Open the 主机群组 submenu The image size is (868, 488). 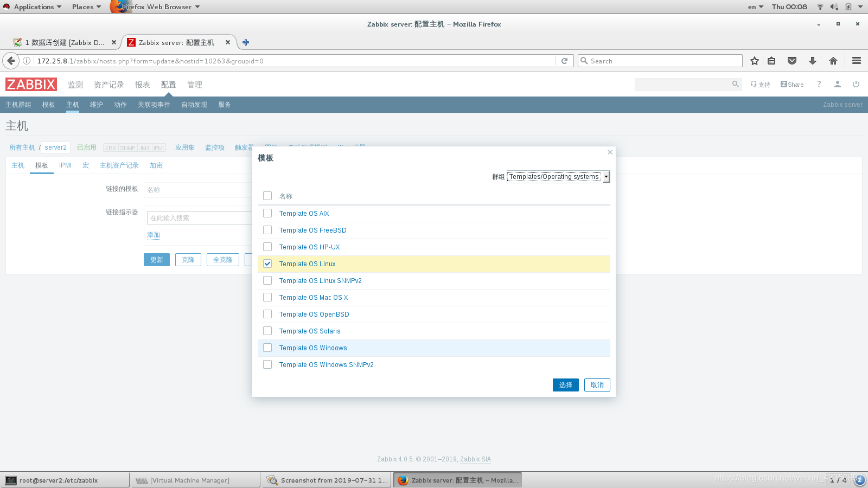coord(18,105)
